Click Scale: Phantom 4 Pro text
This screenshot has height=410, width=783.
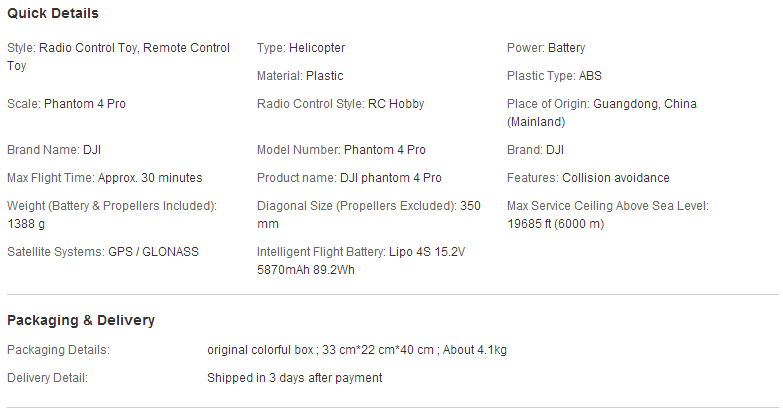(66, 104)
